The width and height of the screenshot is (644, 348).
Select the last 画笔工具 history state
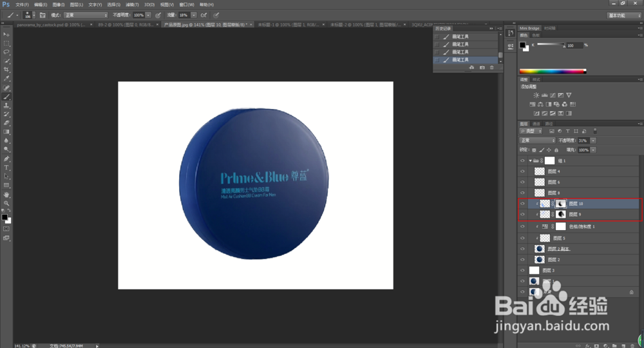click(x=466, y=59)
